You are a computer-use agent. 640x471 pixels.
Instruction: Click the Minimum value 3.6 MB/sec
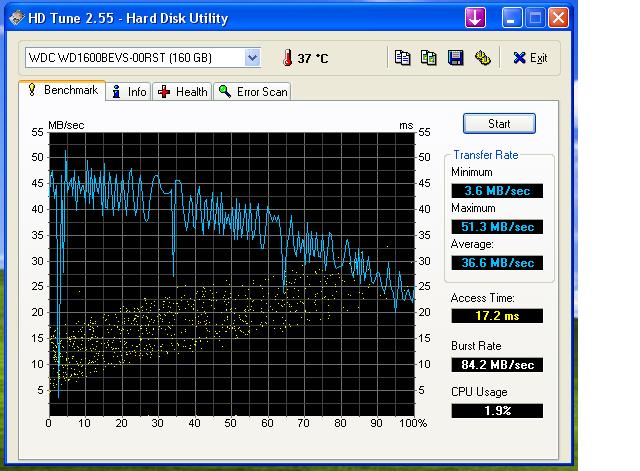[497, 191]
